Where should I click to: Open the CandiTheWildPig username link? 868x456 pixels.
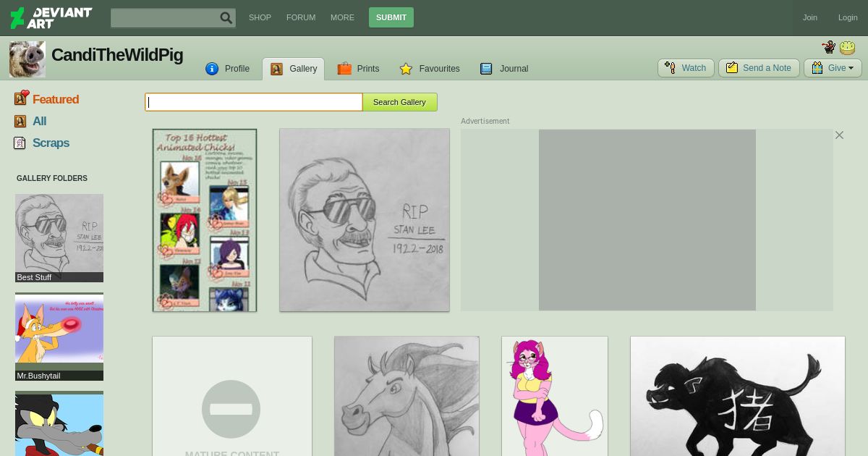pos(117,55)
